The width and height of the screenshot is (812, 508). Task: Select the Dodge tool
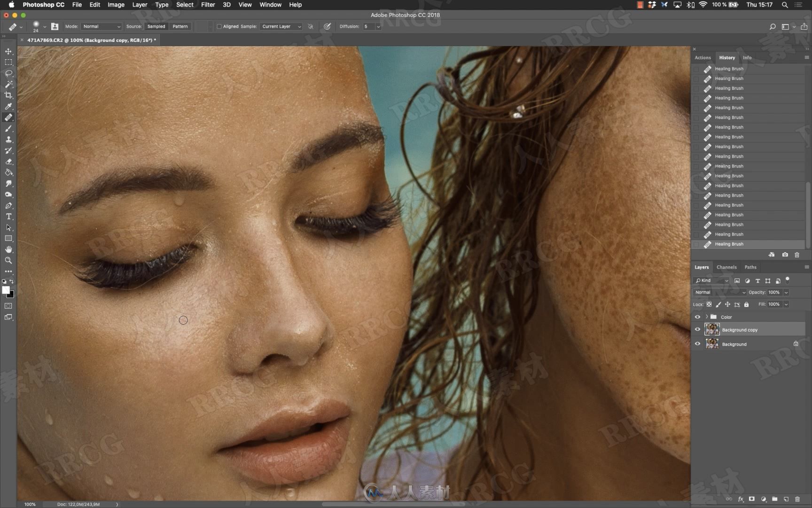coord(8,194)
